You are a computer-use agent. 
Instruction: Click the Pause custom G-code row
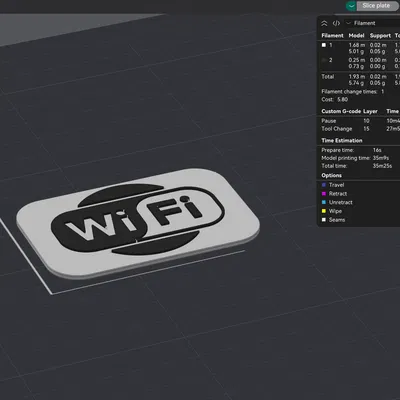[360, 121]
